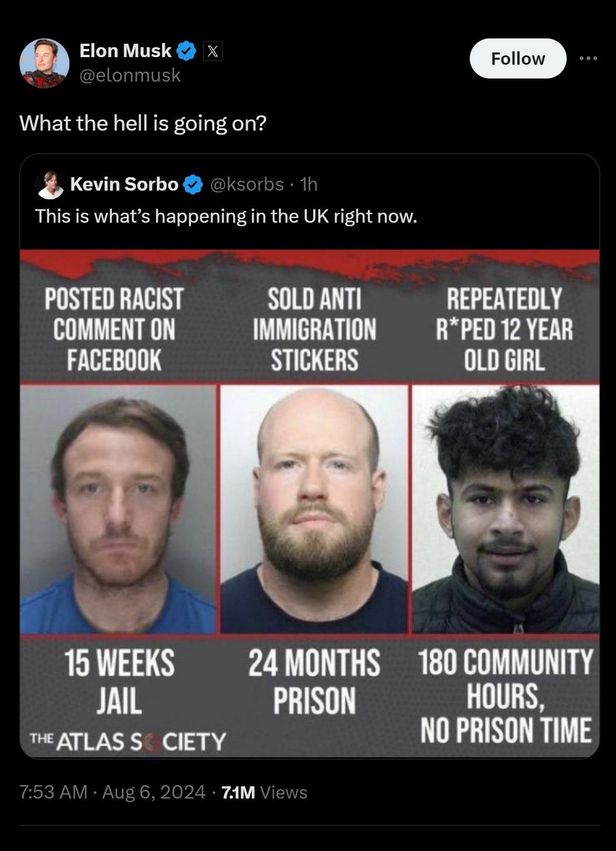616x851 pixels.
Task: Open the Kevin Sorbo display name link
Action: [124, 184]
